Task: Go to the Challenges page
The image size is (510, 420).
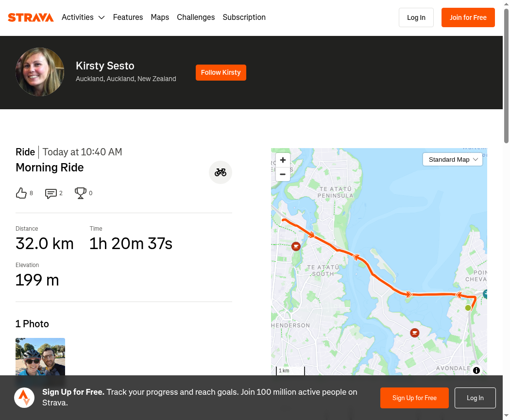Action: pos(196,17)
